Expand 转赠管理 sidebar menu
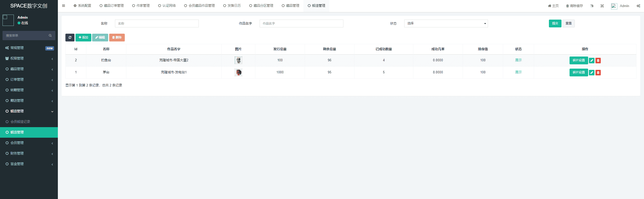This screenshot has width=644, height=199. coord(29,90)
